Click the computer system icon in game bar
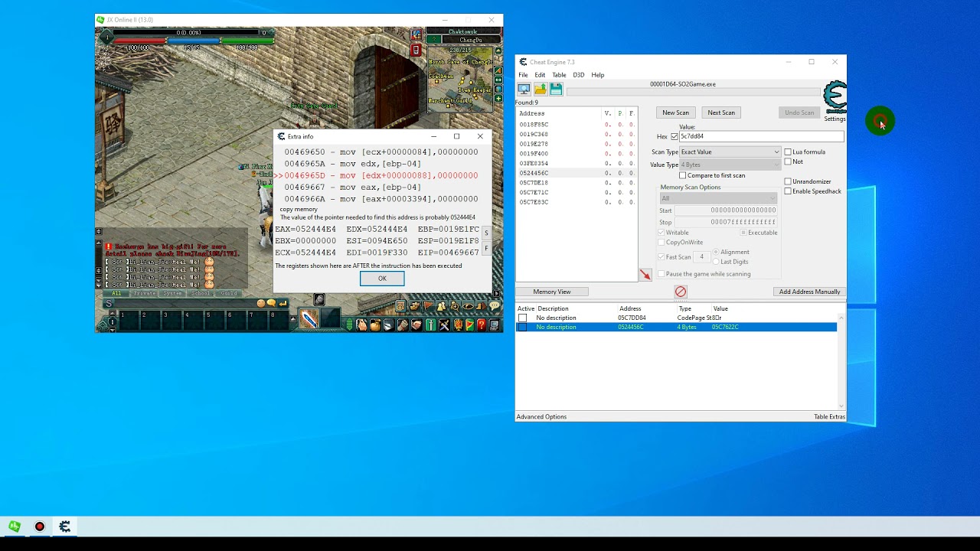The image size is (980, 551). (x=495, y=325)
